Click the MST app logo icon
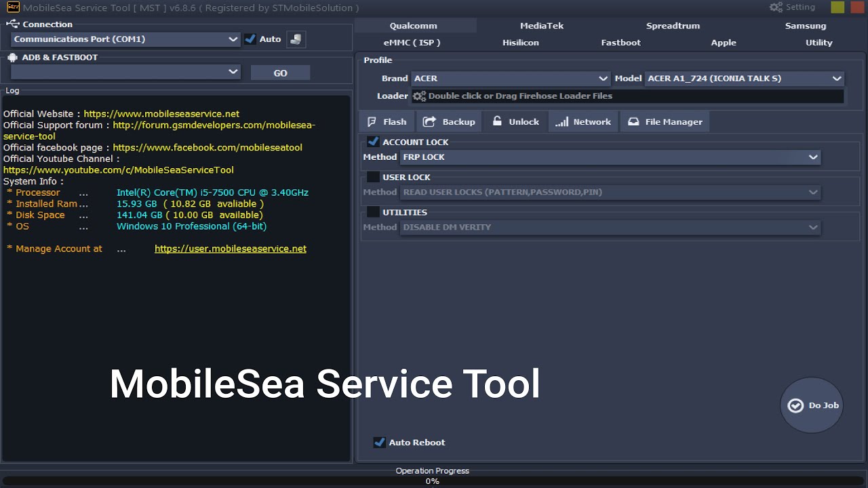Screen dimensions: 868x488 pyautogui.click(x=13, y=7)
